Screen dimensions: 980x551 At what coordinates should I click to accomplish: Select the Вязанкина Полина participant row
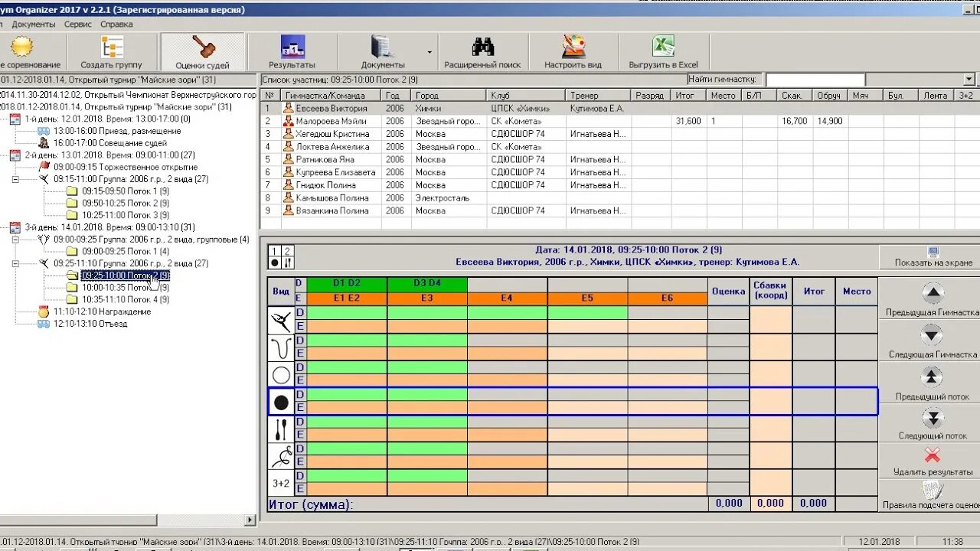(620, 210)
